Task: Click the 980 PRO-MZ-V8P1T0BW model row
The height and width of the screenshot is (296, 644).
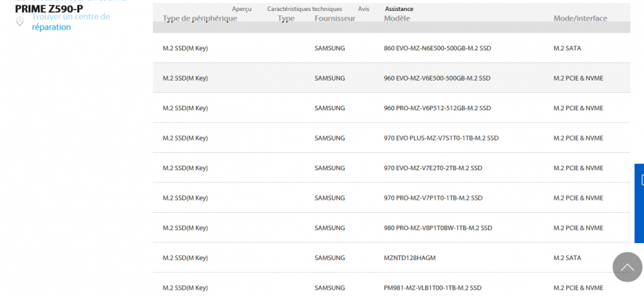Action: (x=438, y=228)
